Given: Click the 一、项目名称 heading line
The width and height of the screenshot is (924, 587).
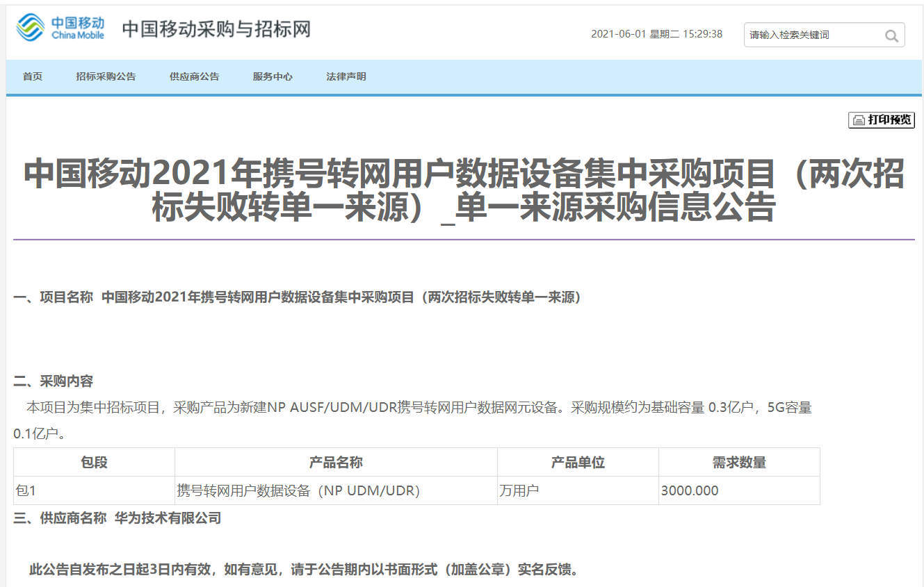Looking at the screenshot, I should [x=298, y=297].
